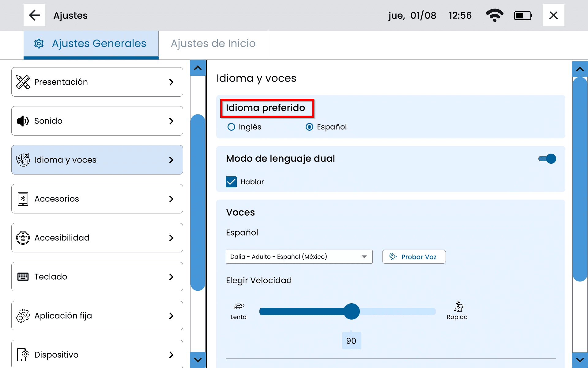Disable Modo de lenguaje dual toggle
588x368 pixels.
(x=547, y=159)
